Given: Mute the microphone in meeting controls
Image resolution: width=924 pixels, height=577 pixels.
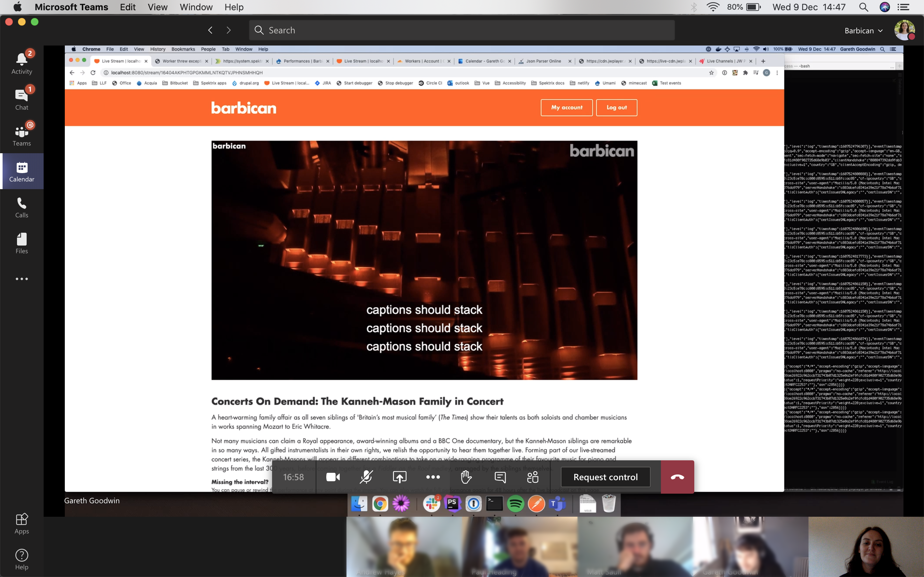Looking at the screenshot, I should [366, 477].
